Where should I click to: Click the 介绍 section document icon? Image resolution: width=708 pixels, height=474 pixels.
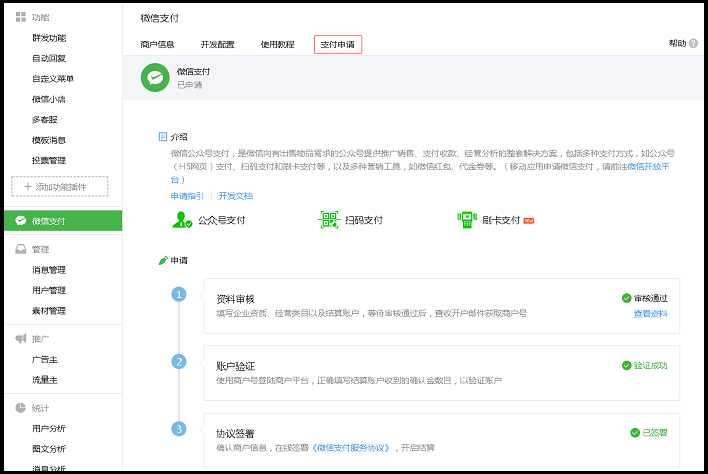(x=163, y=137)
